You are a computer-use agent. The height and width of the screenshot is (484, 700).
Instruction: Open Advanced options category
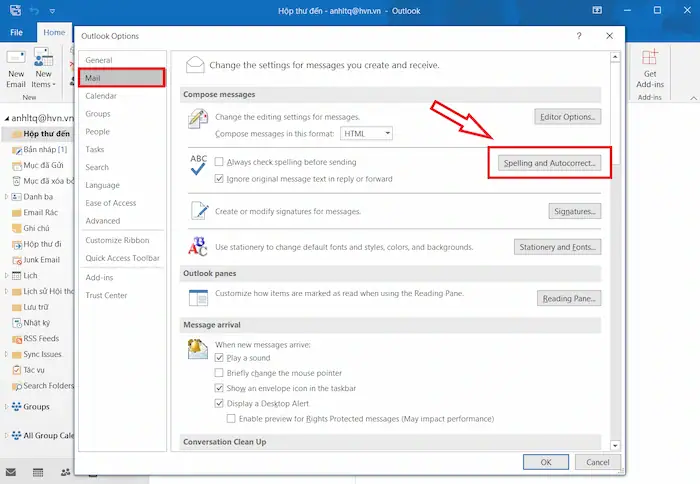(121, 221)
